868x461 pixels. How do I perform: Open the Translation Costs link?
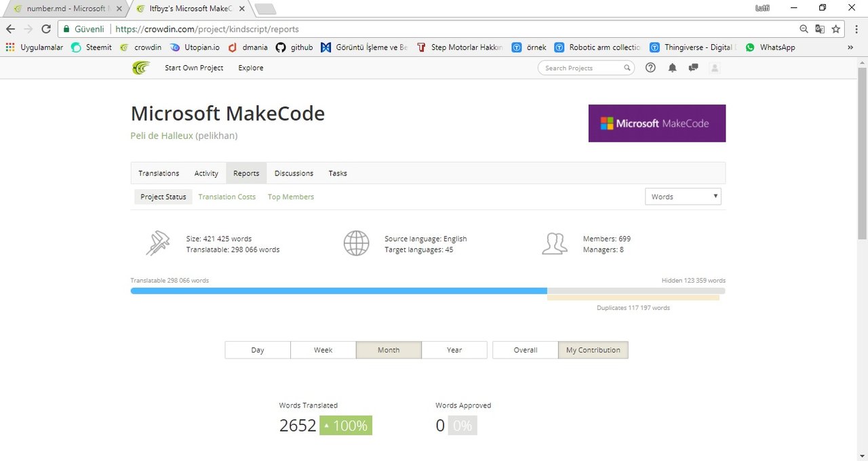tap(227, 197)
